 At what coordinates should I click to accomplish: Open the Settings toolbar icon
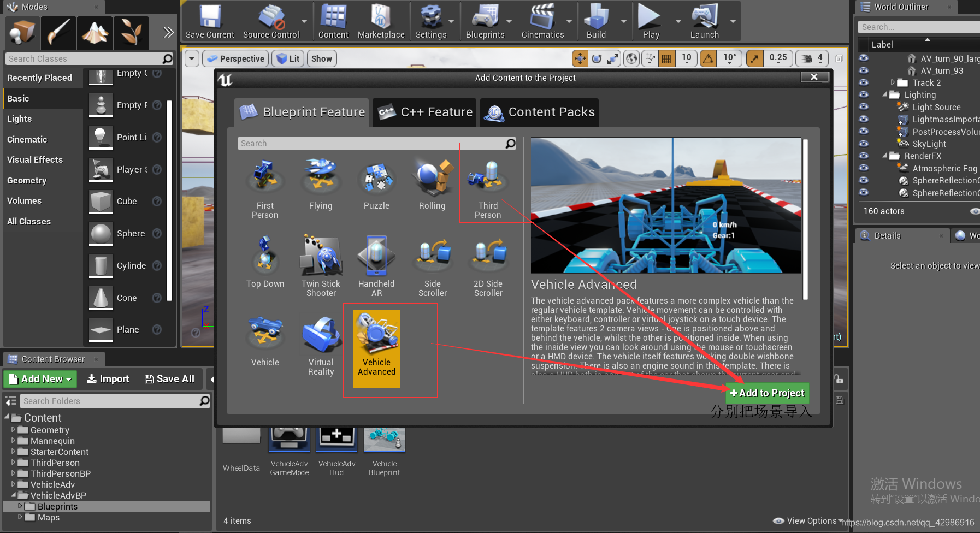pos(431,21)
